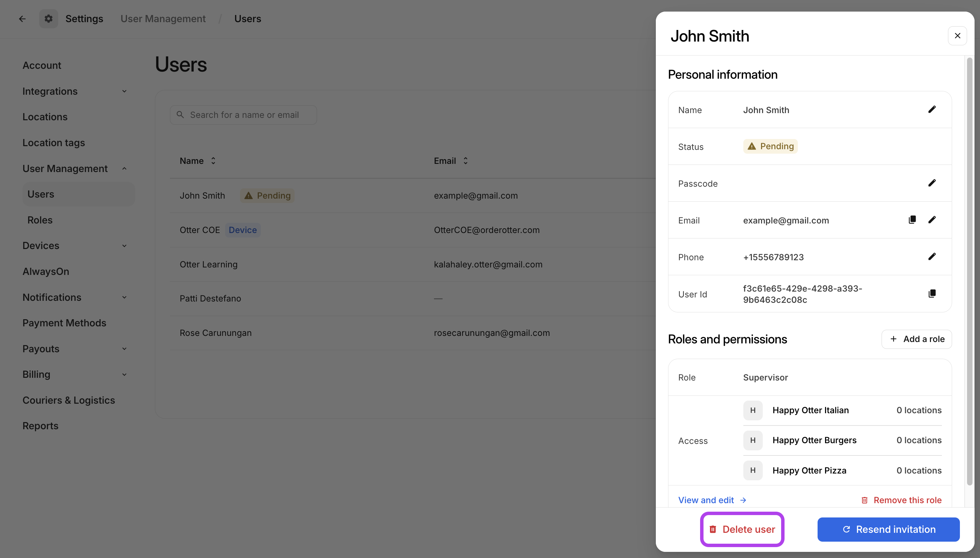
Task: Select the Otter COE user row
Action: (412, 230)
